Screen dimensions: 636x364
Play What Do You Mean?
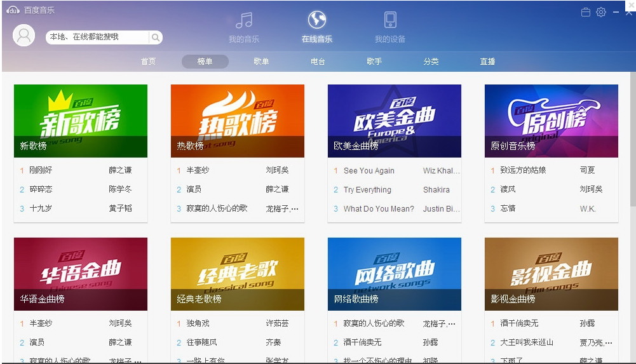379,209
